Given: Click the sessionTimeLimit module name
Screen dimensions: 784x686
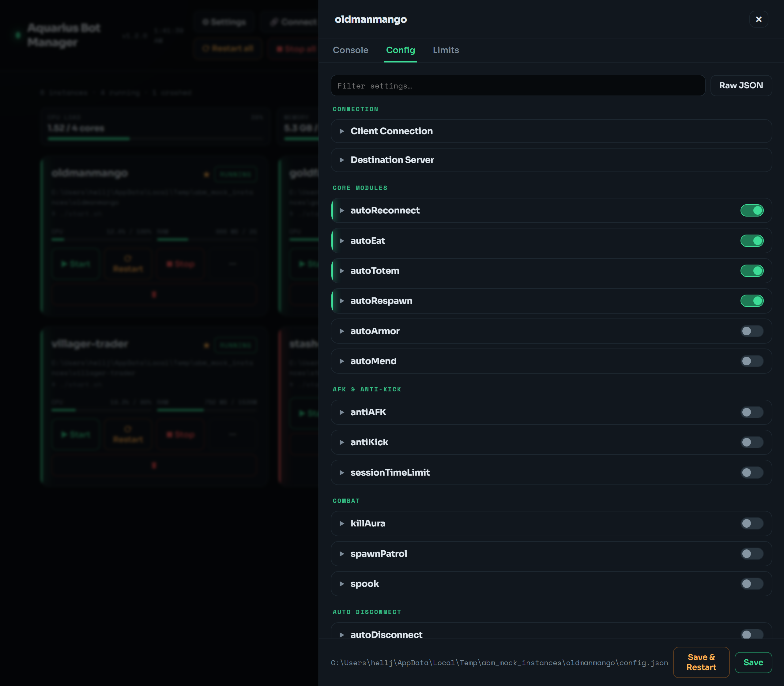Looking at the screenshot, I should click(390, 473).
